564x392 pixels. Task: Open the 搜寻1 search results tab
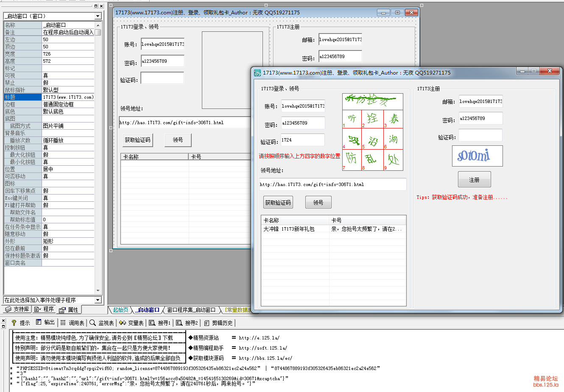pos(160,323)
